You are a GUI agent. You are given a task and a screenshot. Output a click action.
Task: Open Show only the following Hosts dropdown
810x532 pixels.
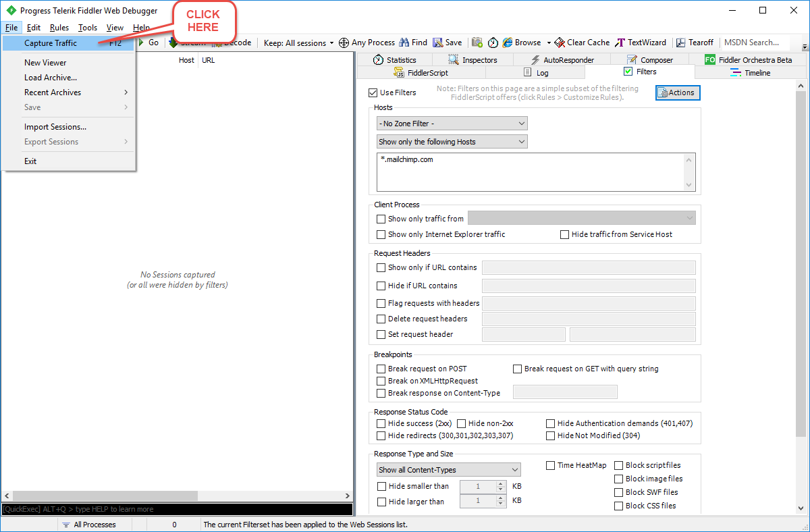tap(452, 142)
